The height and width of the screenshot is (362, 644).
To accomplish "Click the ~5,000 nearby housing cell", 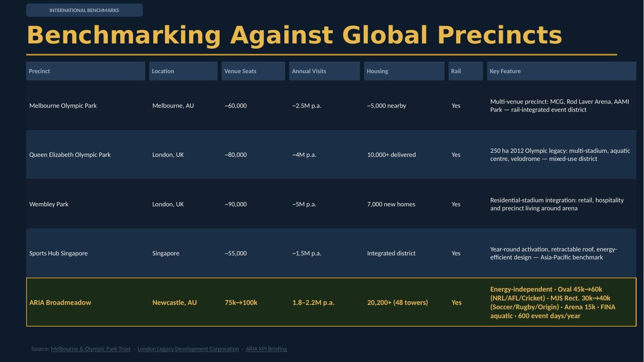I will click(386, 106).
